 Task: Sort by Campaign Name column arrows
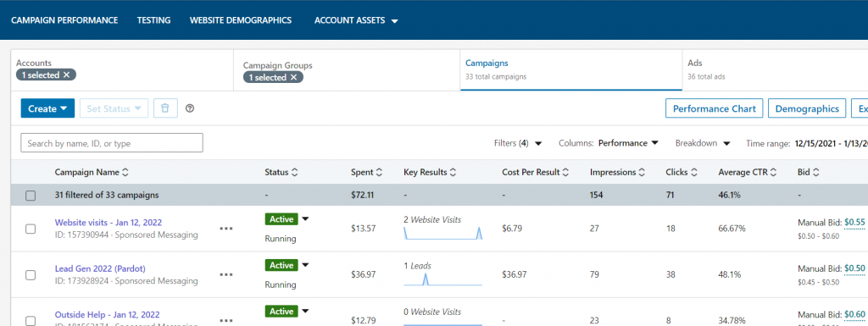pos(125,173)
